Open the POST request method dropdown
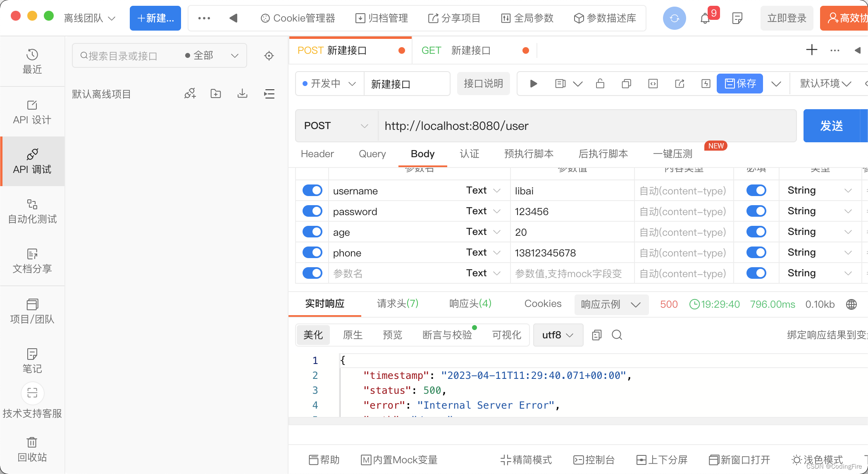Image resolution: width=868 pixels, height=474 pixels. (336, 126)
